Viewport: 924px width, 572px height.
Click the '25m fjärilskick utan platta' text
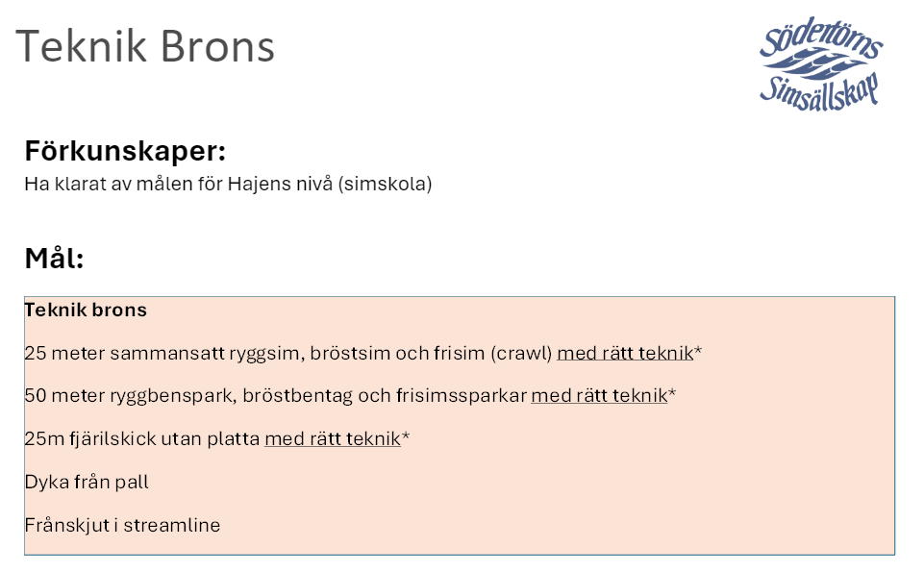[x=142, y=439]
